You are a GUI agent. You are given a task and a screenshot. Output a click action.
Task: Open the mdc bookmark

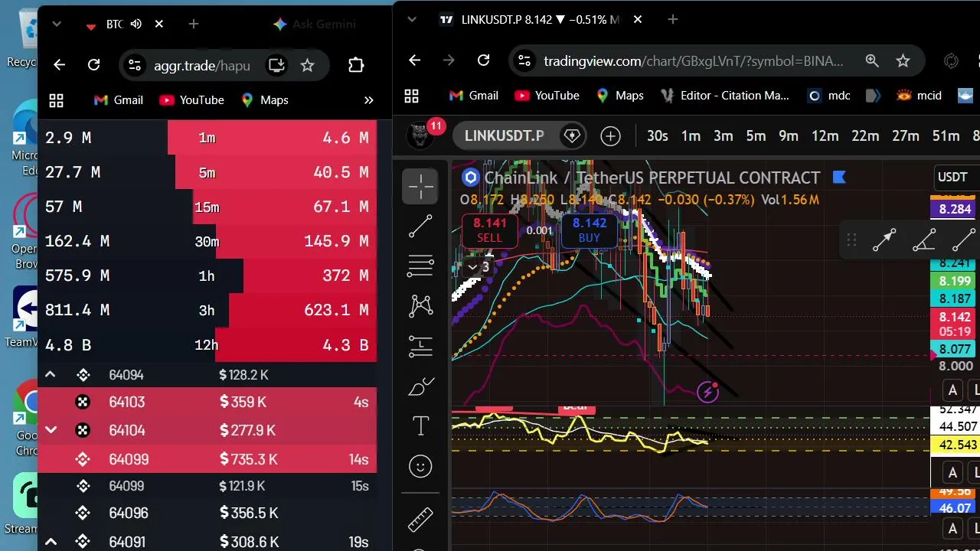(x=829, y=96)
